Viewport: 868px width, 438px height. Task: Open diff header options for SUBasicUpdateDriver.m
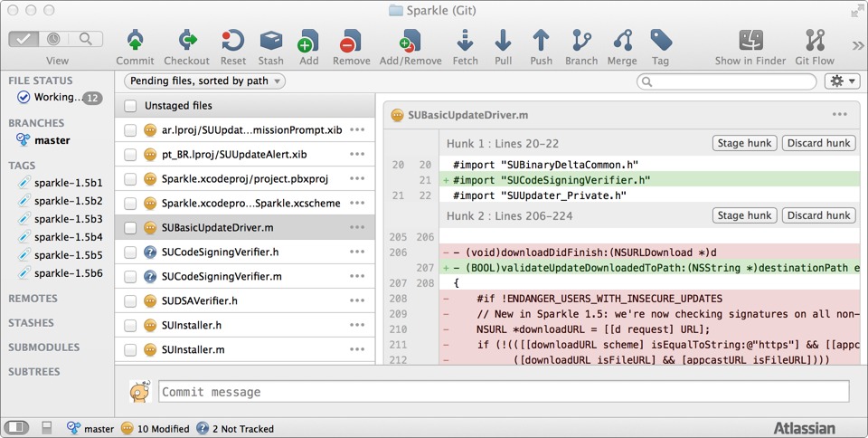(839, 115)
